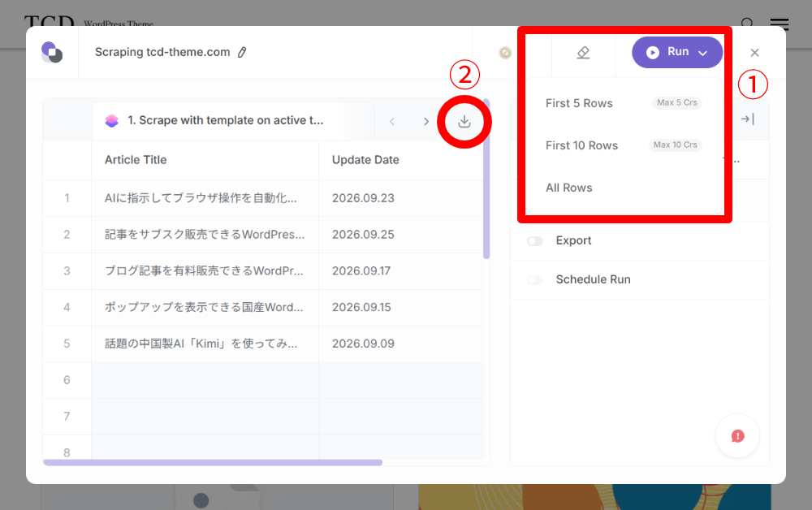Image resolution: width=812 pixels, height=510 pixels.
Task: Choose All Rows run option
Action: point(624,188)
